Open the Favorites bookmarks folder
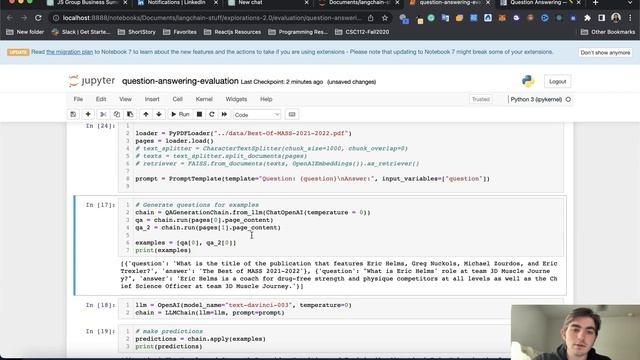The width and height of the screenshot is (640, 360). [x=180, y=32]
